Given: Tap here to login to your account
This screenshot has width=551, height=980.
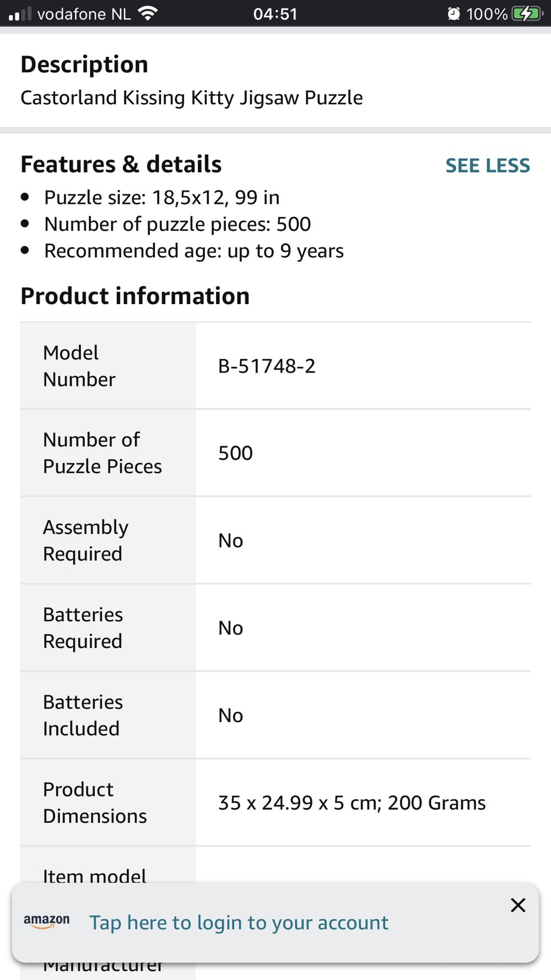Looking at the screenshot, I should coord(239,923).
